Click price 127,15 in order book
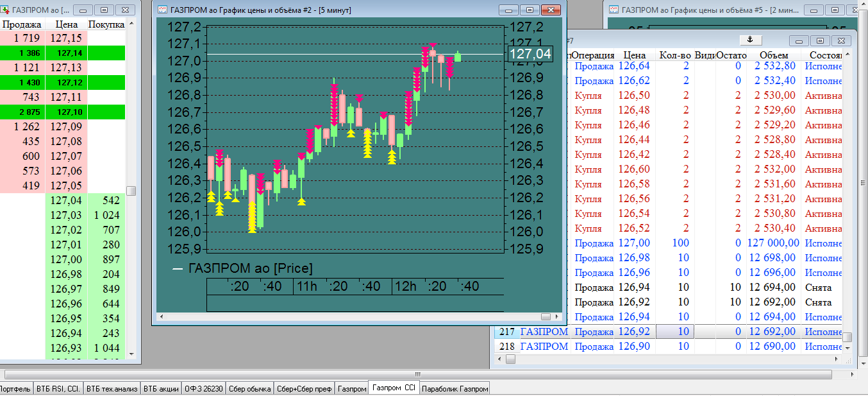 (66, 39)
